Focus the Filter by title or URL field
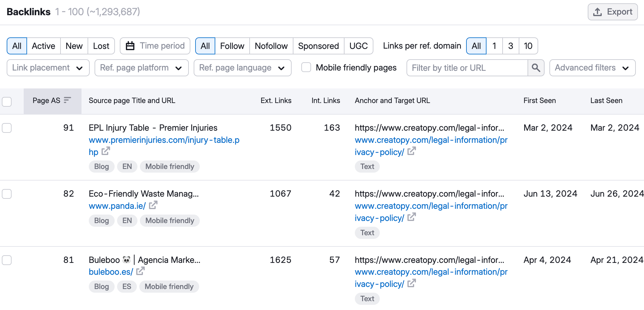Screen dimensions: 644x310 tap(467, 68)
